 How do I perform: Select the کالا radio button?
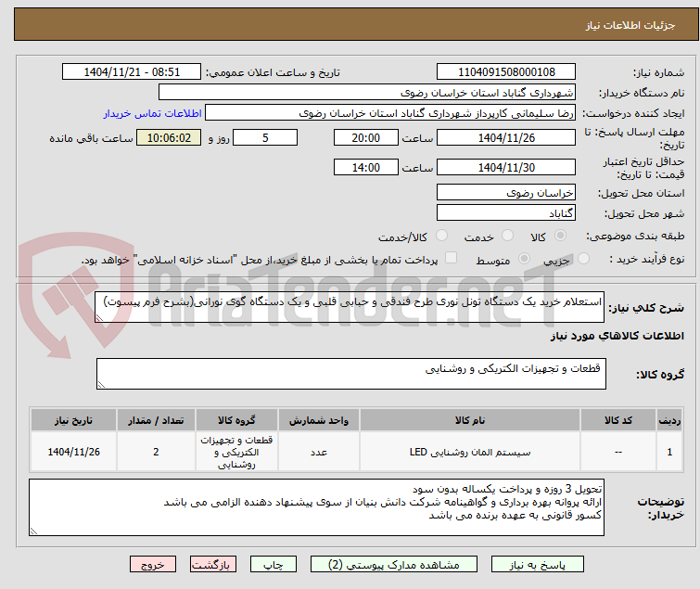560,236
